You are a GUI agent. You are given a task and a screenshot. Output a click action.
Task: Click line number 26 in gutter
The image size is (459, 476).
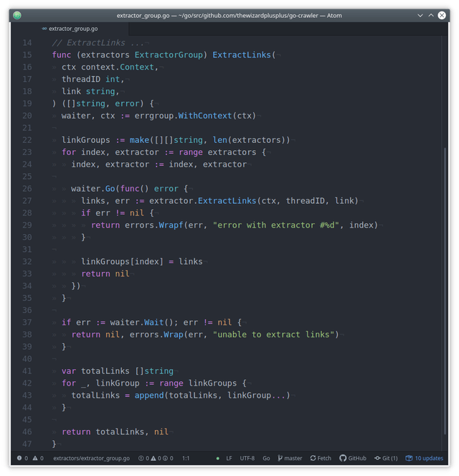tap(27, 189)
